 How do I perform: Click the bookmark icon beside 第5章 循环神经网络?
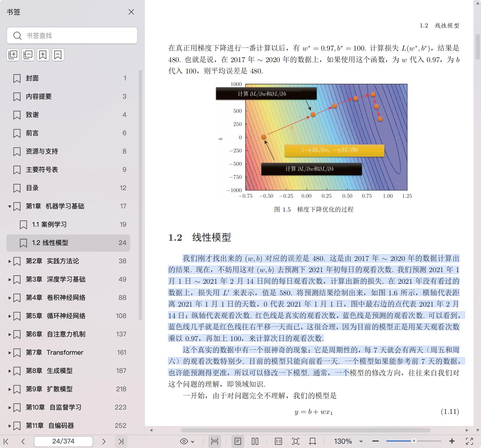coord(17,316)
